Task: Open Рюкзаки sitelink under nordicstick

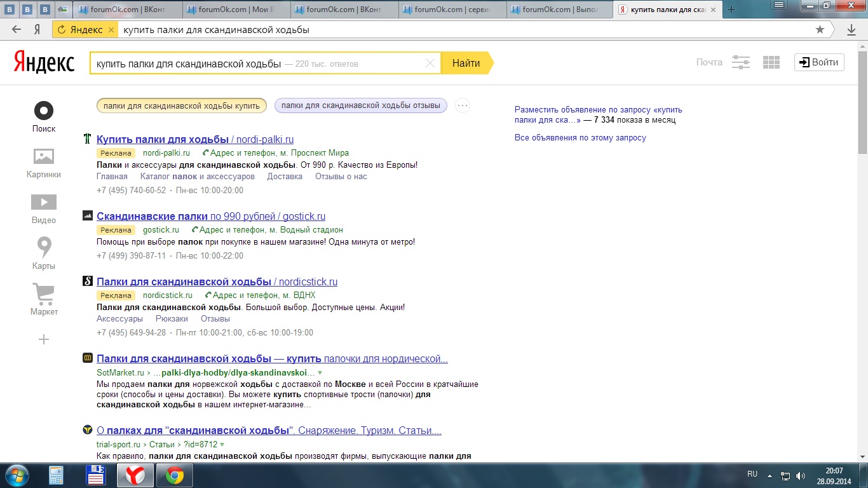Action: pyautogui.click(x=172, y=319)
